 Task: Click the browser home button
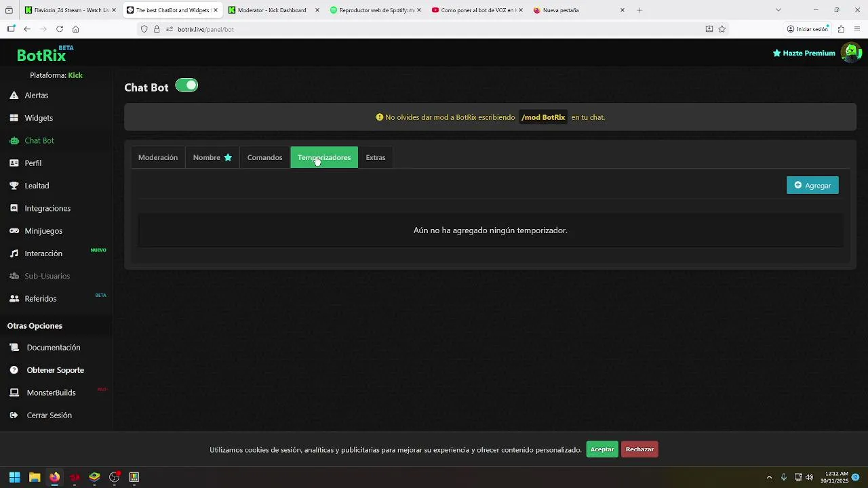pos(76,29)
